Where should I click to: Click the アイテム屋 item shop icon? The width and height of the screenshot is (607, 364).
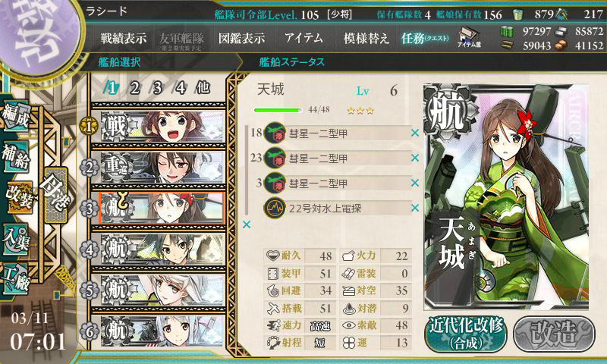click(x=469, y=37)
